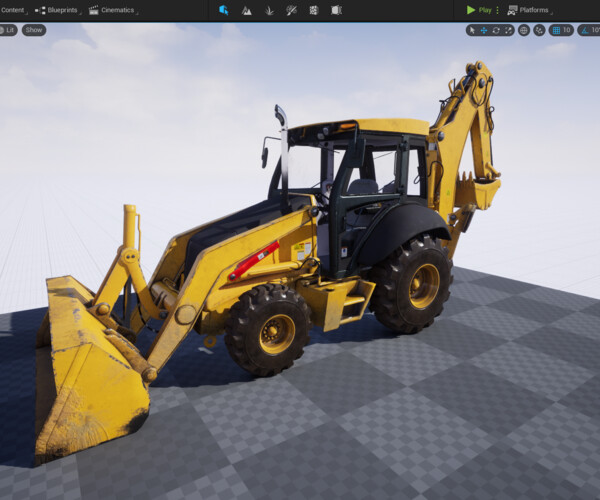Switch to Mesh Paint mode
600x500 pixels.
[x=291, y=10]
